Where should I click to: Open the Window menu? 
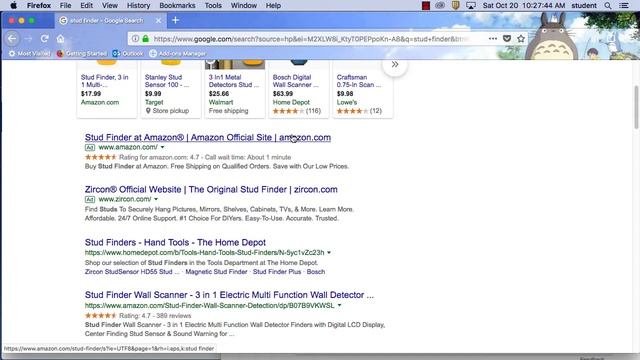(244, 6)
